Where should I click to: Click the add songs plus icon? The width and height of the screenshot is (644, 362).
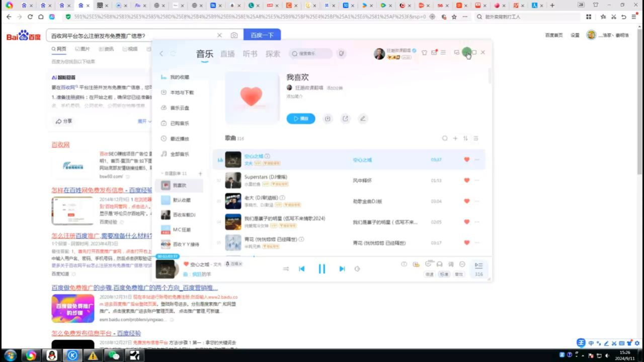point(455,138)
